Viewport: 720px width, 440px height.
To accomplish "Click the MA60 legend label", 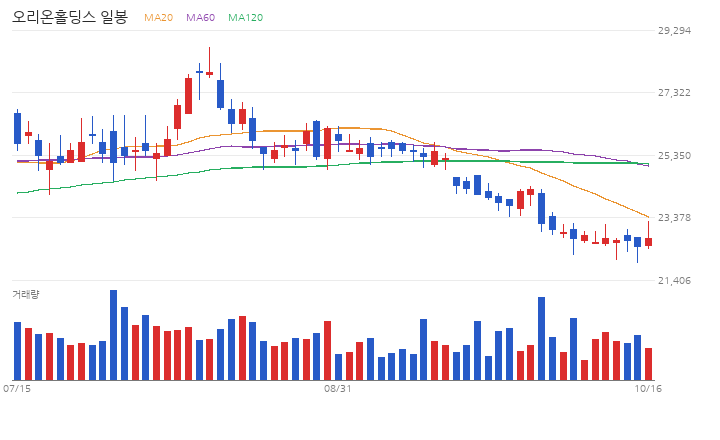I will (x=200, y=17).
